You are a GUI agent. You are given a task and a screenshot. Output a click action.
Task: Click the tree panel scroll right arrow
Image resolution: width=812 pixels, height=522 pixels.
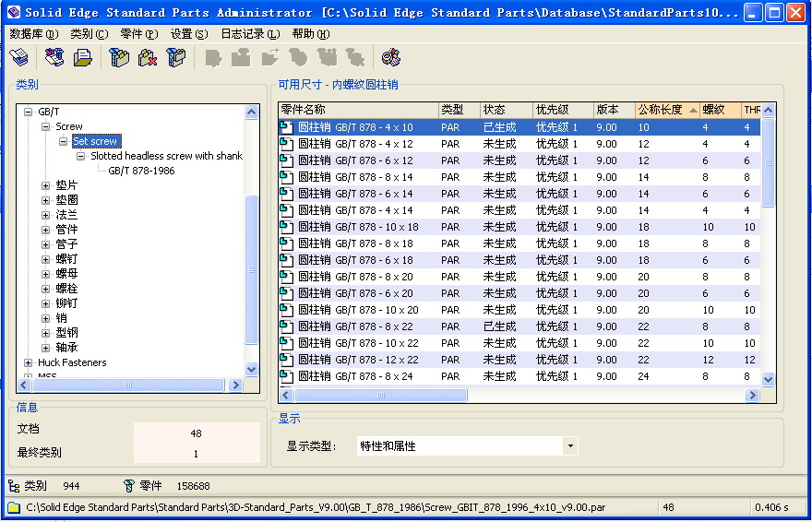point(235,385)
